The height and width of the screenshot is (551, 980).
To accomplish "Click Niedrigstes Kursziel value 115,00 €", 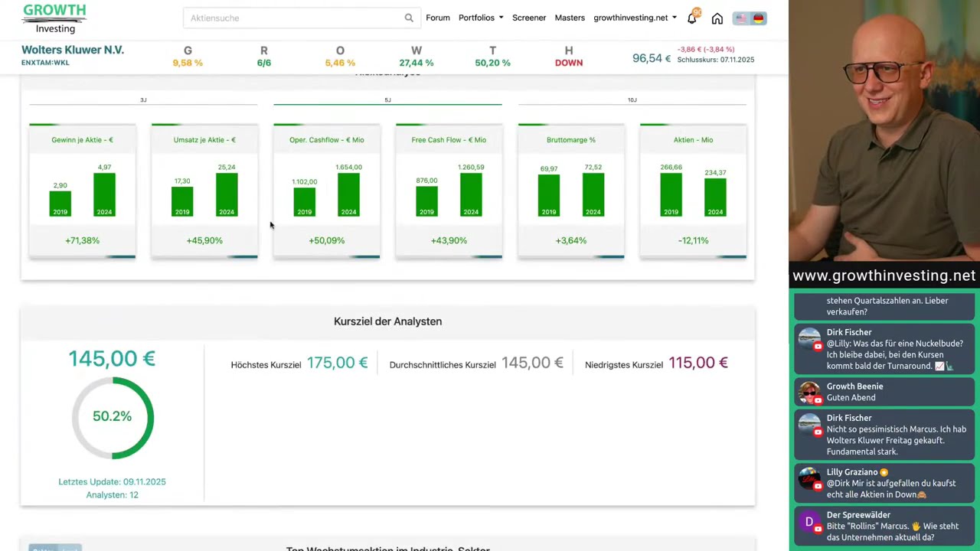I will 698,363.
